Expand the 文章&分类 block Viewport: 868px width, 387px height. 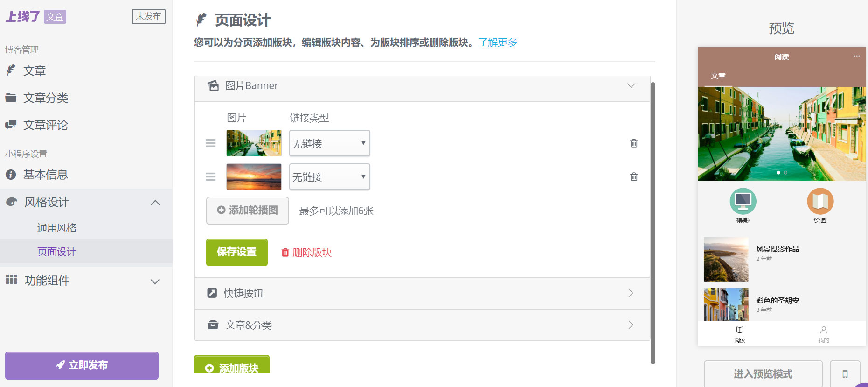tap(631, 325)
